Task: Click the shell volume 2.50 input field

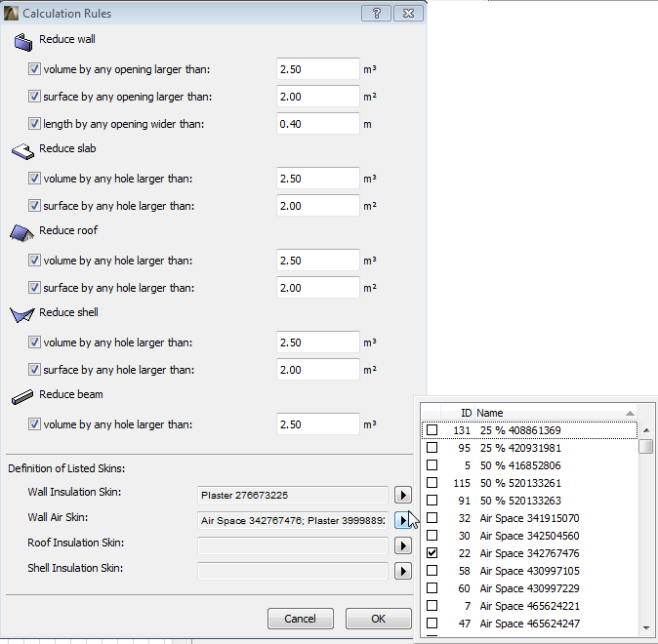Action: (x=318, y=342)
